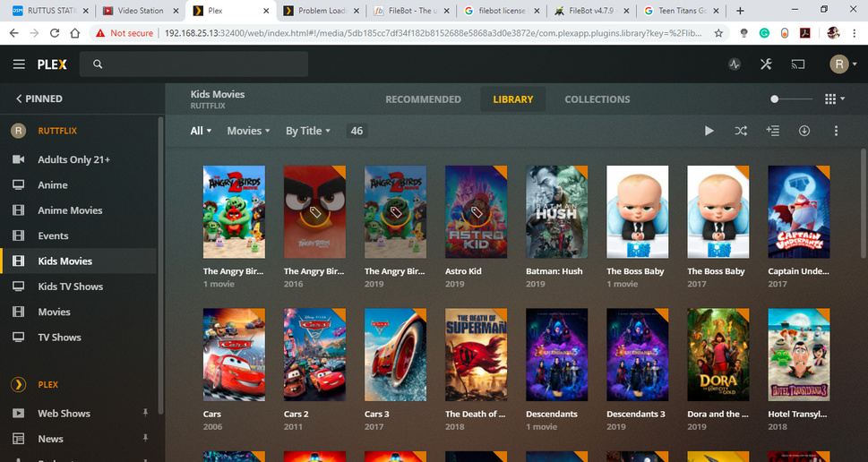The height and width of the screenshot is (462, 868).
Task: Open the library More options dots
Action: pyautogui.click(x=836, y=131)
